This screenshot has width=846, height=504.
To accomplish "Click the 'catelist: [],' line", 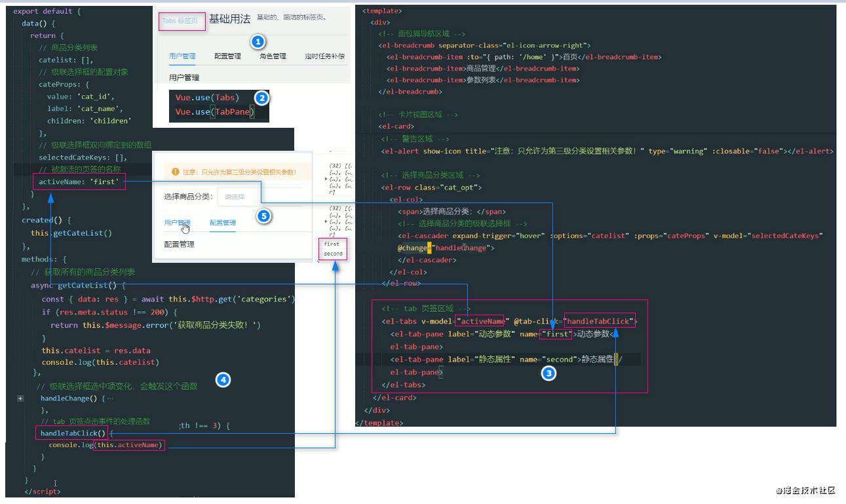I will [x=66, y=60].
